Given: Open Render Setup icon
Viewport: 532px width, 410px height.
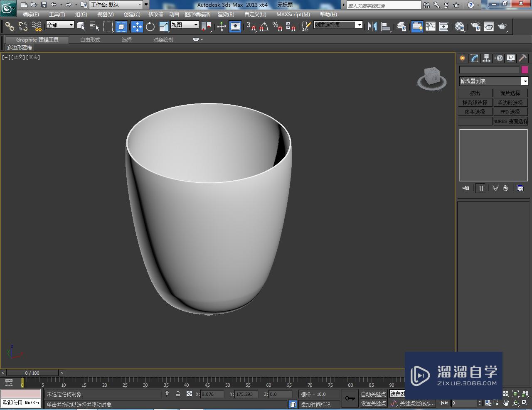Looking at the screenshot, I should coord(475,26).
